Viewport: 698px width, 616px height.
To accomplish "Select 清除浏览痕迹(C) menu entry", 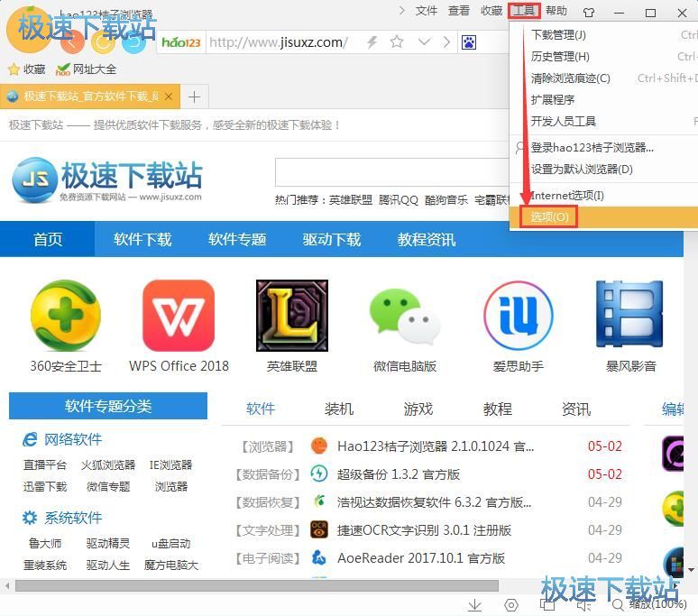I will click(603, 78).
